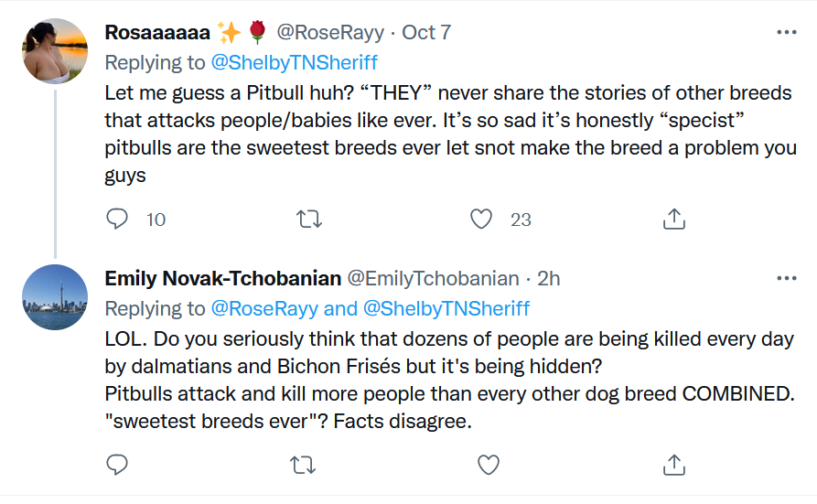The height and width of the screenshot is (504, 817).
Task: Click the @EmilyTchobanian handle
Action: click(x=432, y=278)
